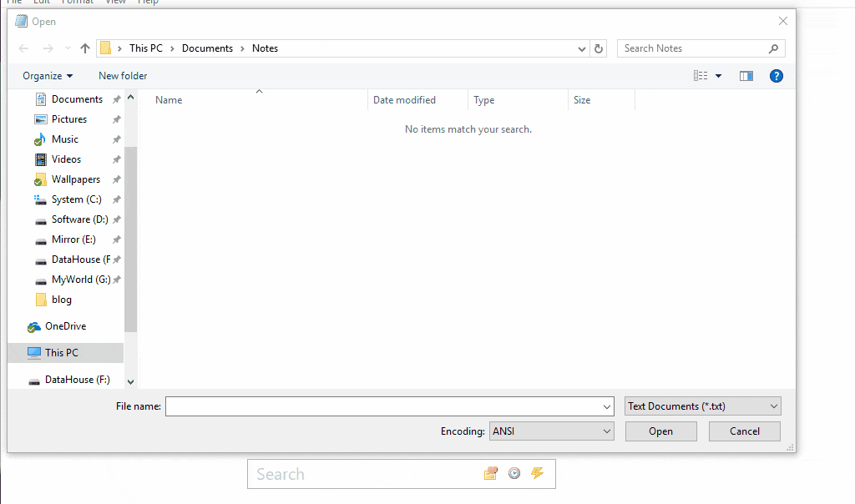Open the Organize dropdown menu
Viewport: 855px width, 504px height.
48,76
